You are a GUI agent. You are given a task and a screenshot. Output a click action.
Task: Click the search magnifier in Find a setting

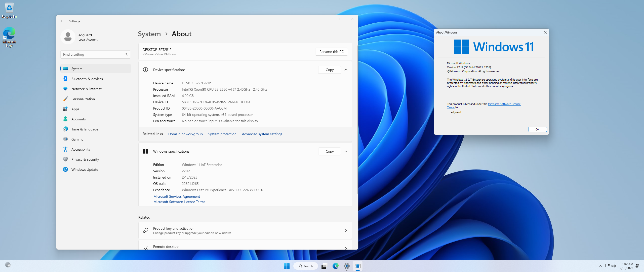[x=126, y=54]
